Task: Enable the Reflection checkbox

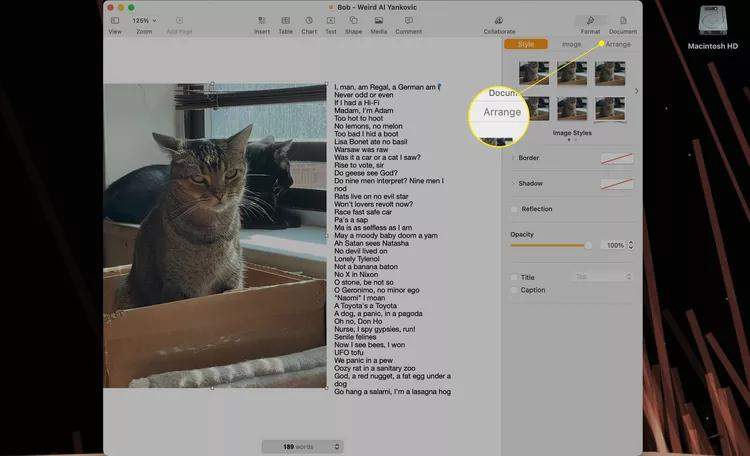Action: pos(514,209)
